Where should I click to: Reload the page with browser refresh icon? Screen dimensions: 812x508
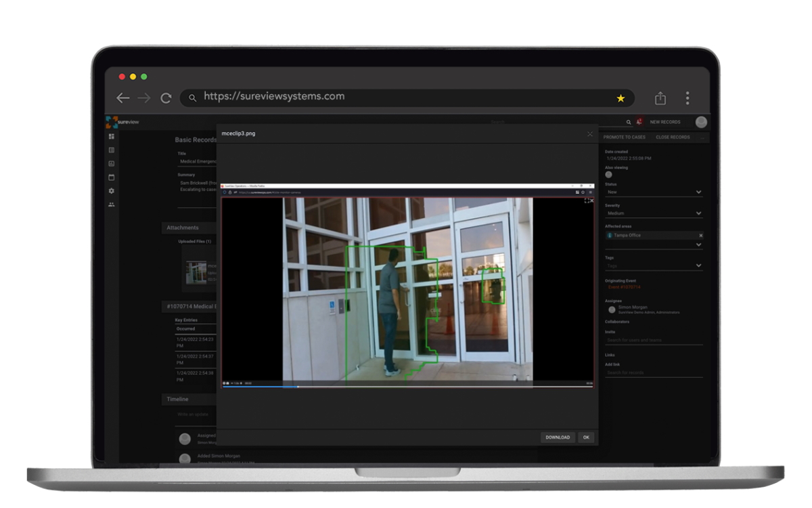point(166,98)
